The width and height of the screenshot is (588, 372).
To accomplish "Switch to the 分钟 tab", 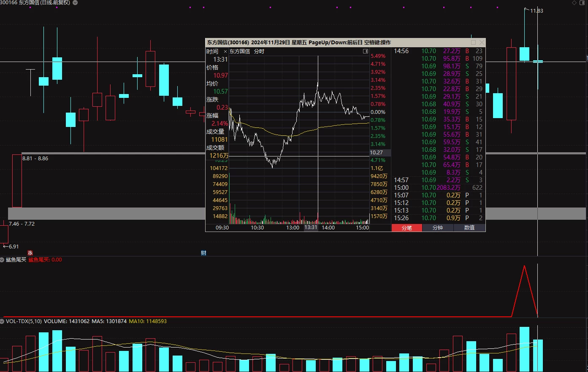I will [438, 228].
